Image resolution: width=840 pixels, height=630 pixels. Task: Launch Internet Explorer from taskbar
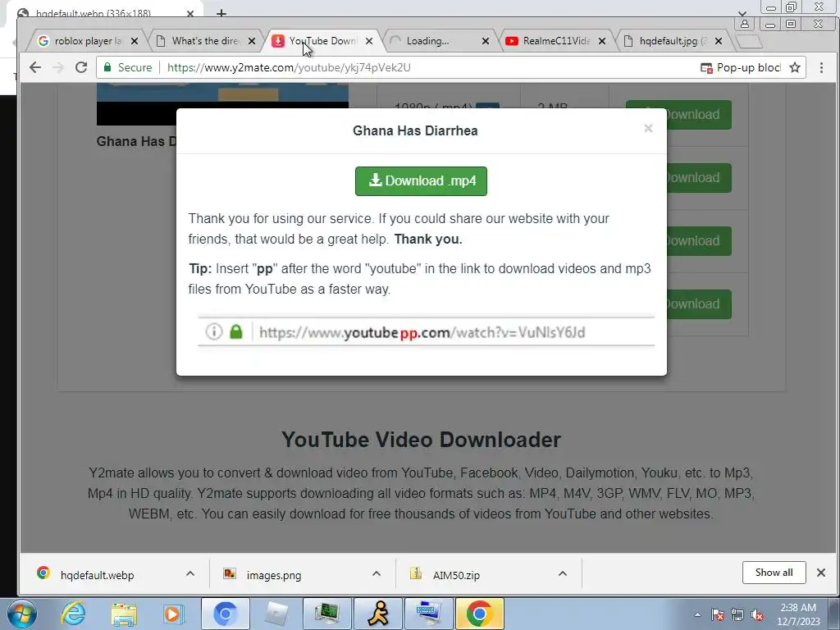point(73,614)
